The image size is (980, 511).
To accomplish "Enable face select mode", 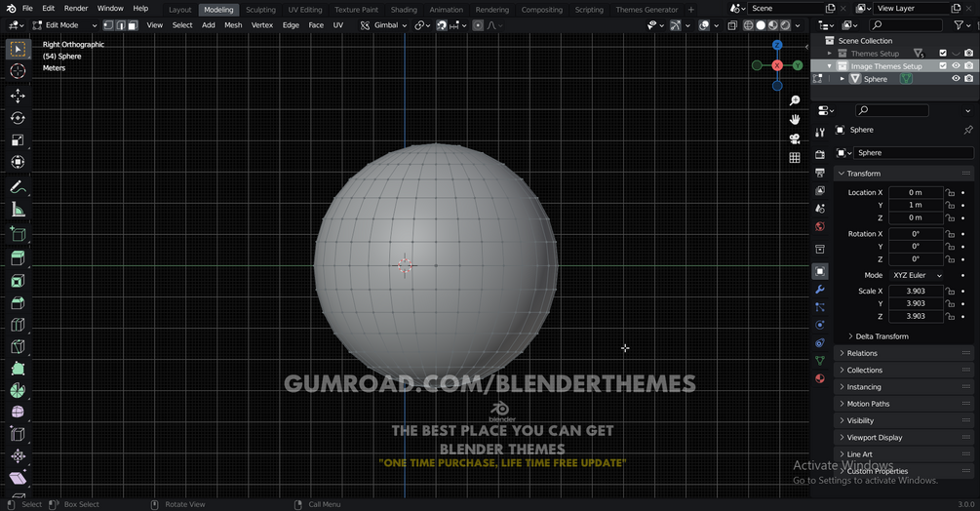I will [133, 25].
